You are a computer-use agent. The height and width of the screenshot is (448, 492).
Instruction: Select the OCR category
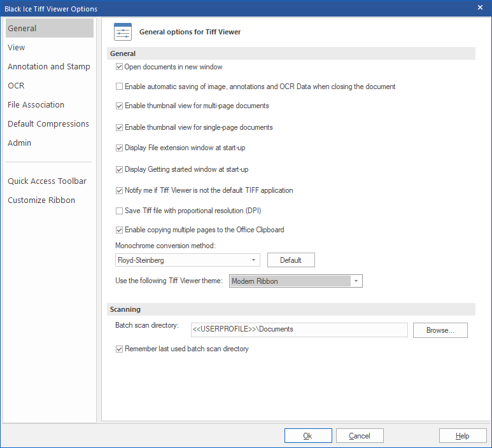(17, 86)
